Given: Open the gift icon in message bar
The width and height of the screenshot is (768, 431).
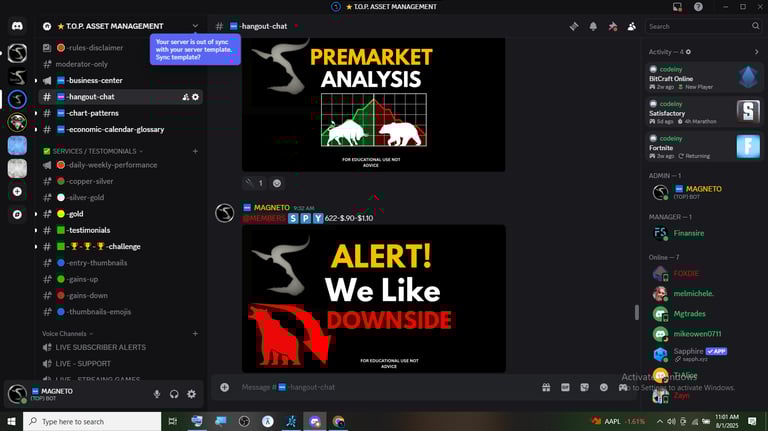Looking at the screenshot, I should click(546, 387).
